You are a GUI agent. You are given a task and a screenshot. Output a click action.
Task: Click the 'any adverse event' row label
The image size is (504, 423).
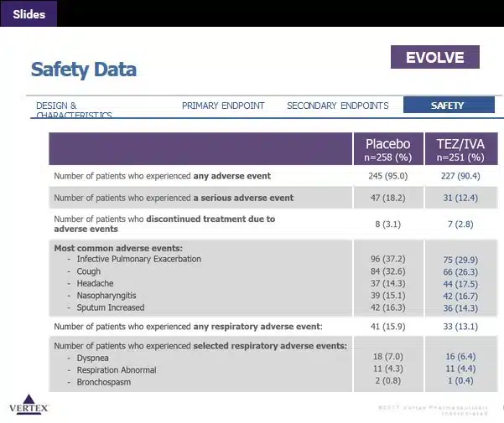[163, 176]
